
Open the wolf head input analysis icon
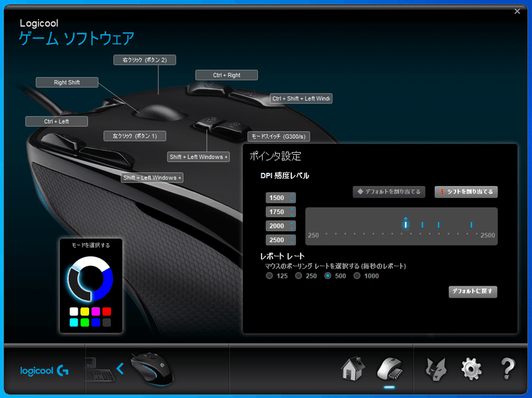(436, 369)
